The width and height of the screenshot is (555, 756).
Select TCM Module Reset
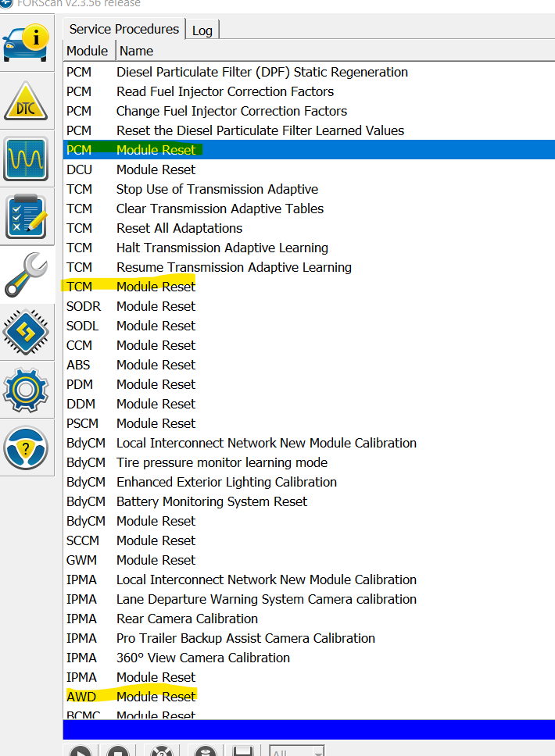pos(309,287)
